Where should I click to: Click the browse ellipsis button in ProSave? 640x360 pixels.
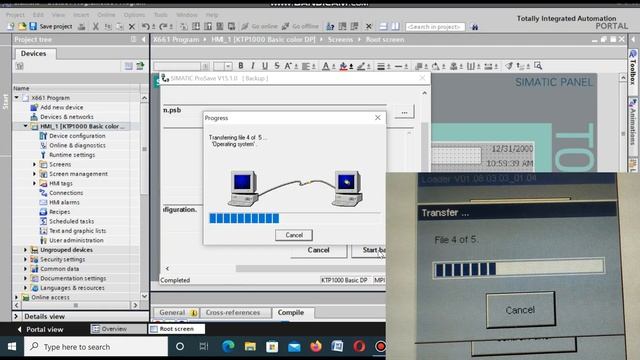tap(404, 112)
